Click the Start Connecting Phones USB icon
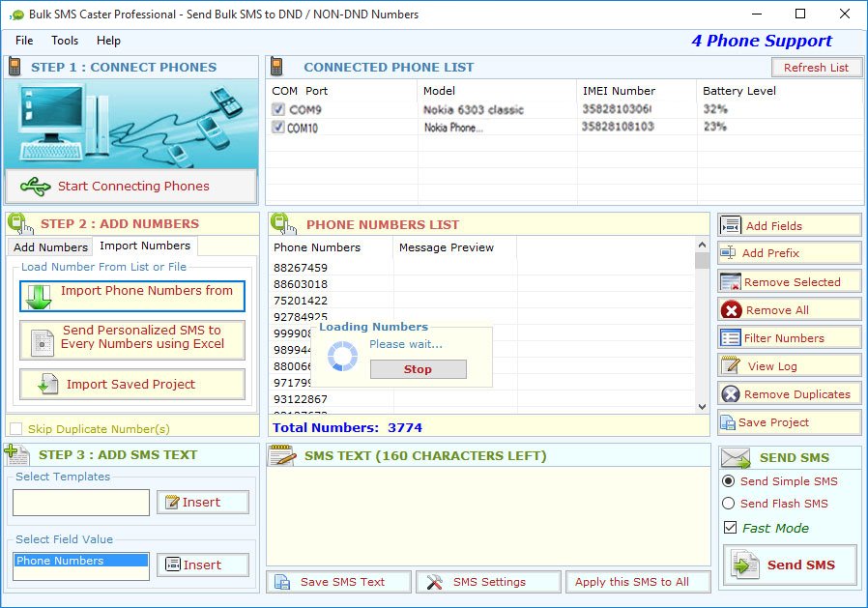The image size is (868, 608). (36, 186)
